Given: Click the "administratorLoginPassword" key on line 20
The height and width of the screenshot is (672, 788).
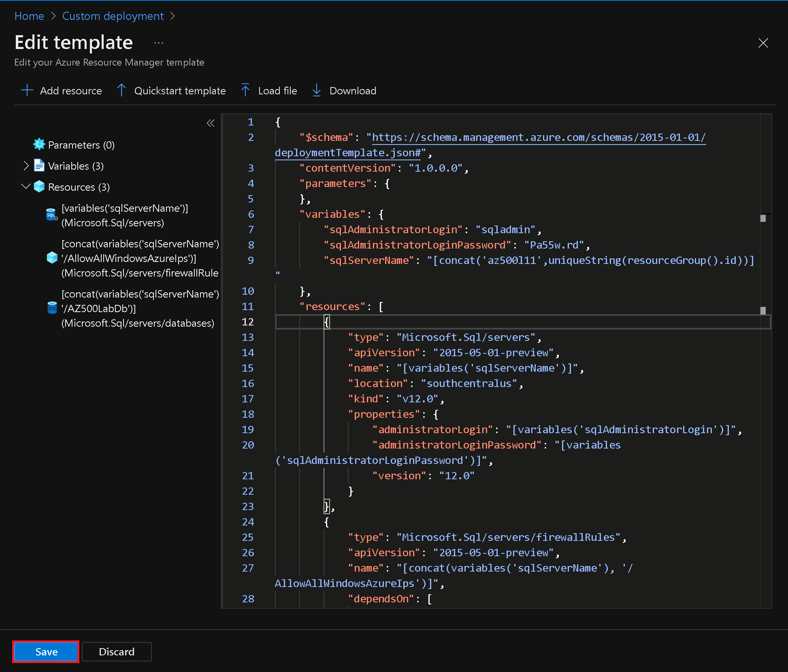Looking at the screenshot, I should [x=457, y=445].
